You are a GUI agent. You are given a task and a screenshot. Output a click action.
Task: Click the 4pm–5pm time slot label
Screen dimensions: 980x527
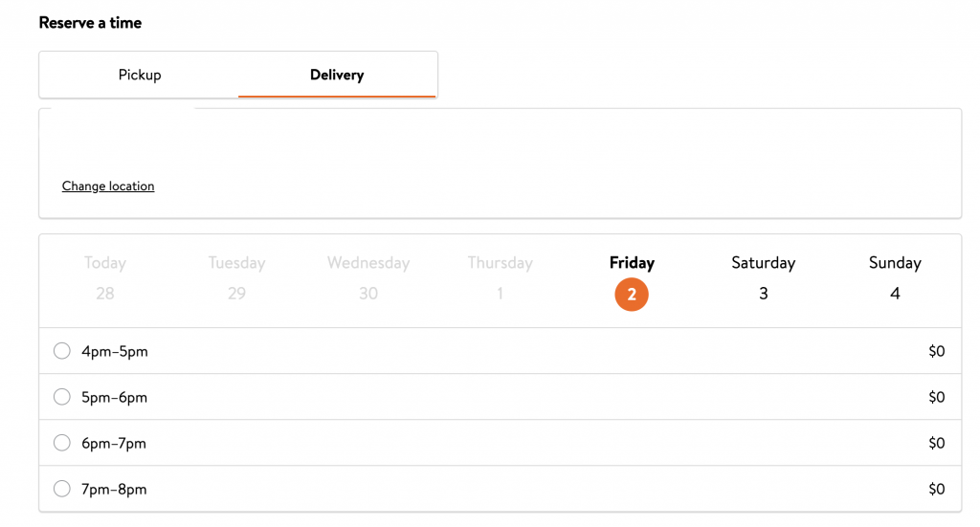pyautogui.click(x=115, y=351)
